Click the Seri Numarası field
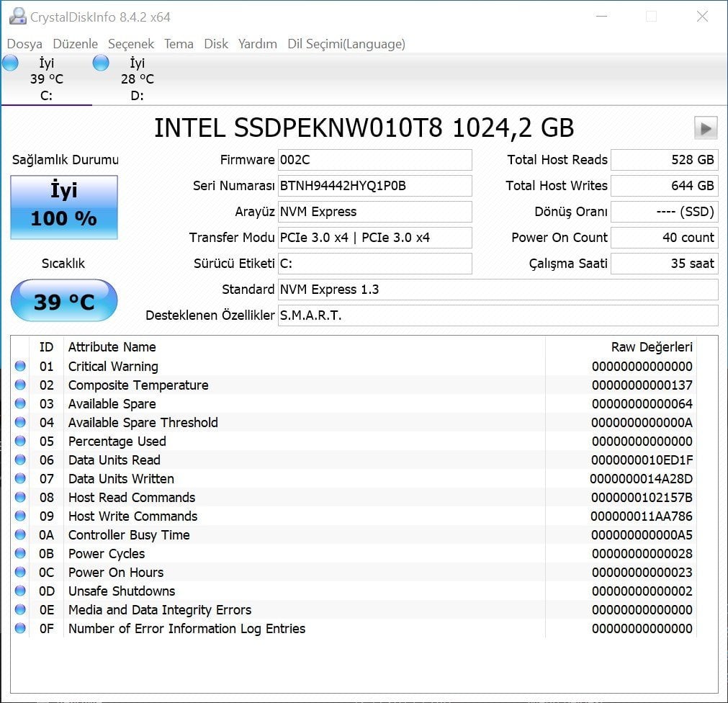This screenshot has height=703, width=728. 374,186
